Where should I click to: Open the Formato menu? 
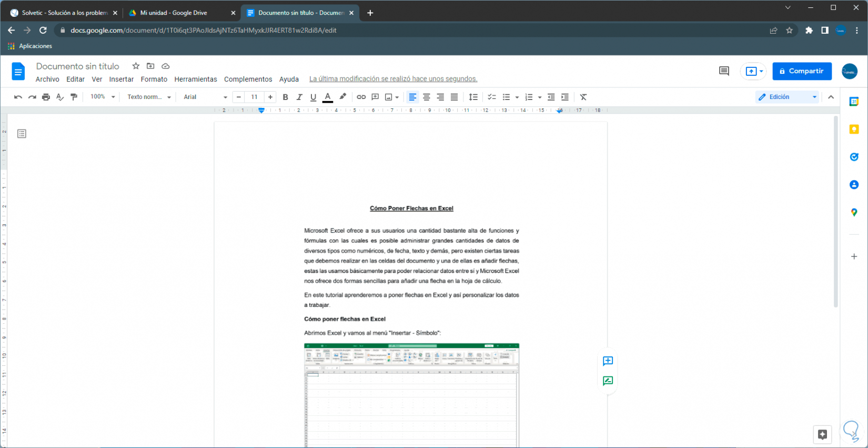pyautogui.click(x=154, y=79)
